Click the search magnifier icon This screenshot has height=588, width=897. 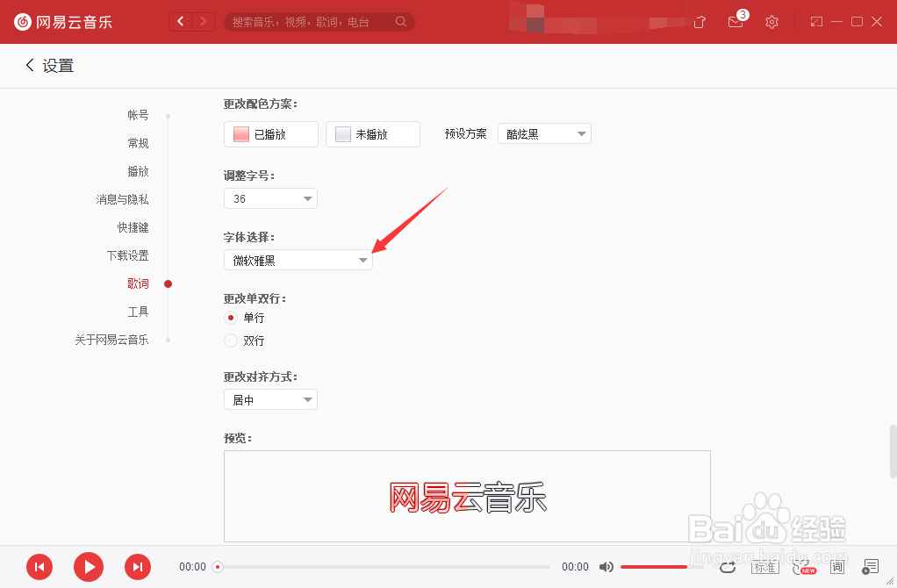pos(401,22)
